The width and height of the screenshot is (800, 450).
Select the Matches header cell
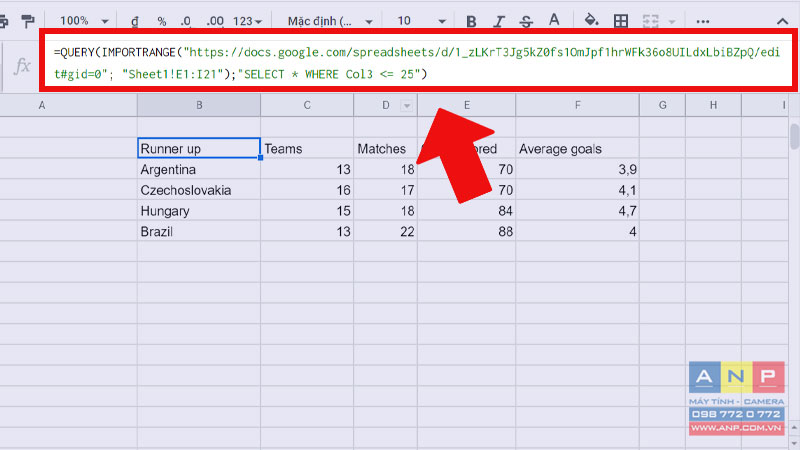(386, 148)
